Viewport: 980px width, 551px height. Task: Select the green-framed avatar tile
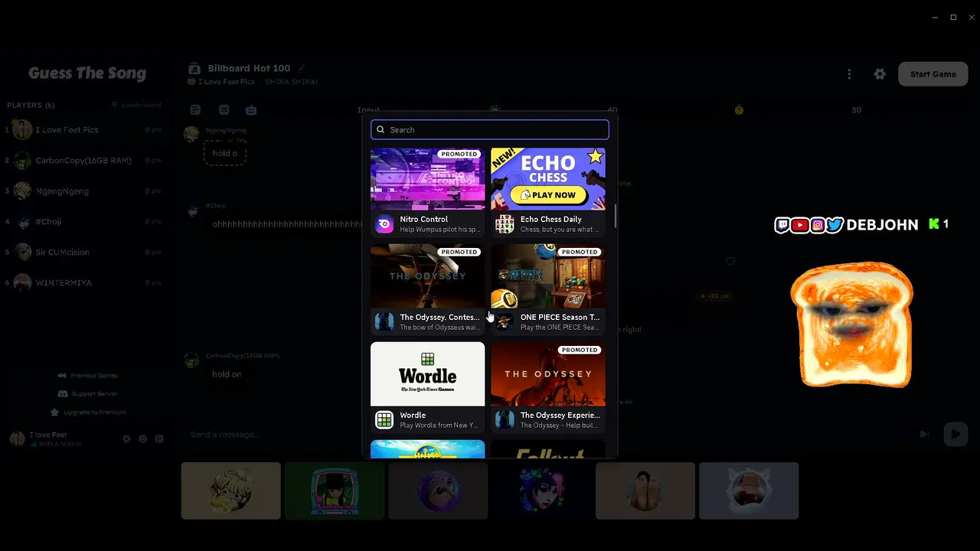click(335, 491)
